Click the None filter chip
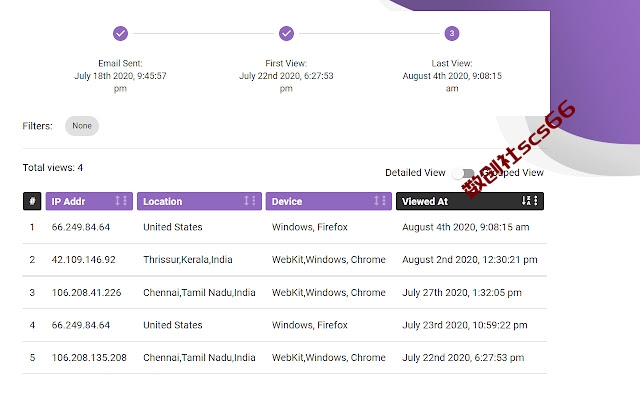The image size is (640, 400). [x=82, y=126]
